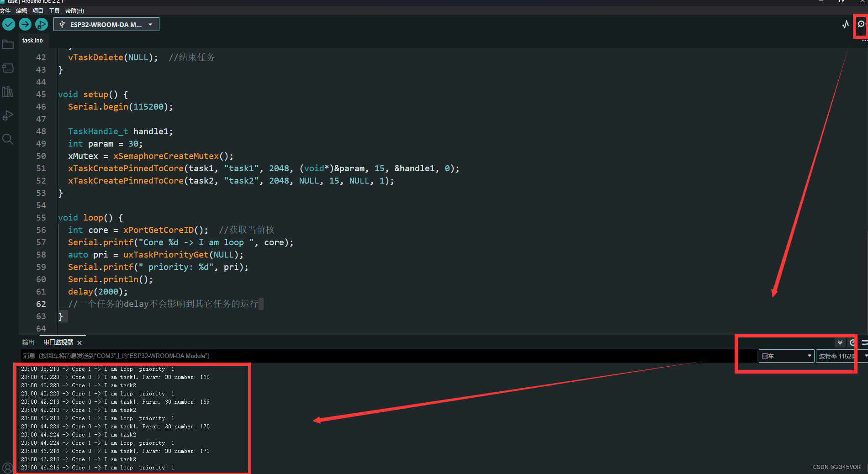868x474 pixels.
Task: Click the xSemaphoreCreateMutex() code line
Action: 151,156
